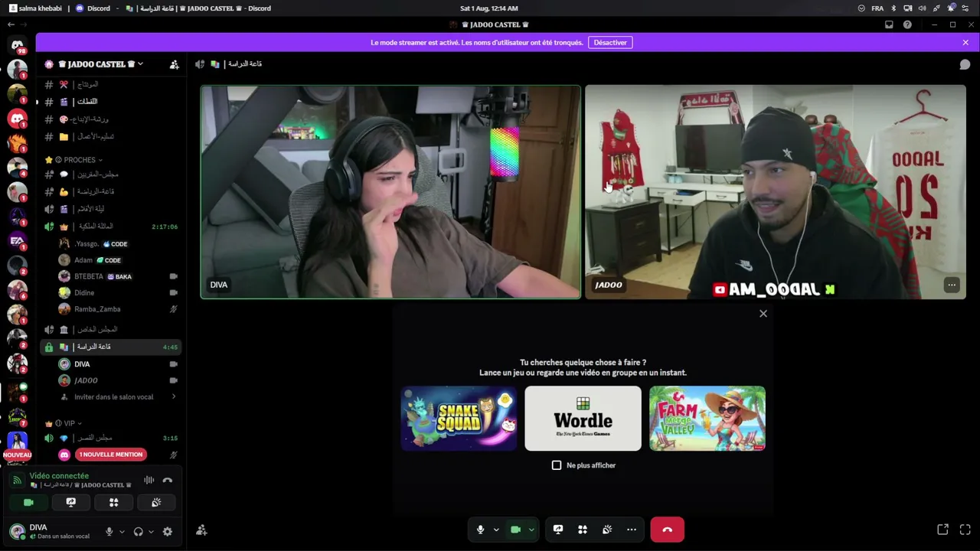This screenshot has width=980, height=551.
Task: Open the تسليم-الأعمال text channel
Action: pyautogui.click(x=110, y=137)
